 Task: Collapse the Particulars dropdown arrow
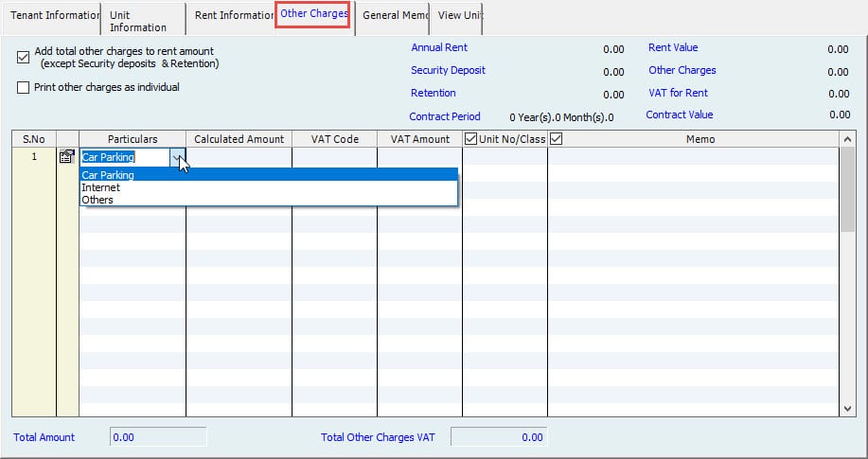click(x=177, y=158)
